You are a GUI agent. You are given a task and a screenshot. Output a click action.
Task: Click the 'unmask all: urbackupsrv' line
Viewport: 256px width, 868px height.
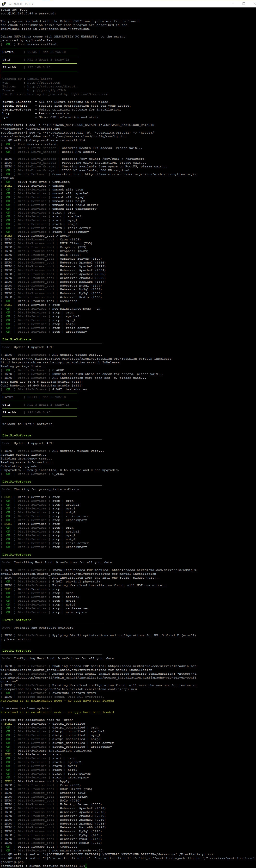click(49, 208)
